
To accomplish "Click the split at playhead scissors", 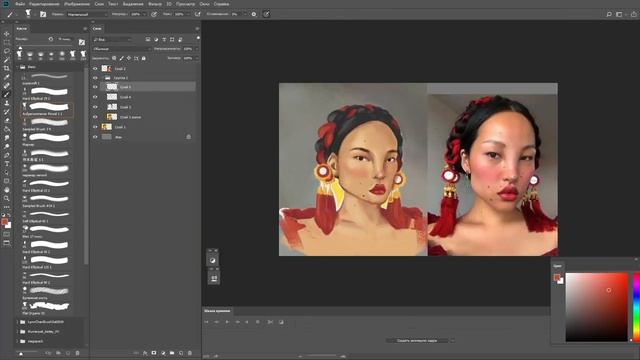I will [270, 322].
